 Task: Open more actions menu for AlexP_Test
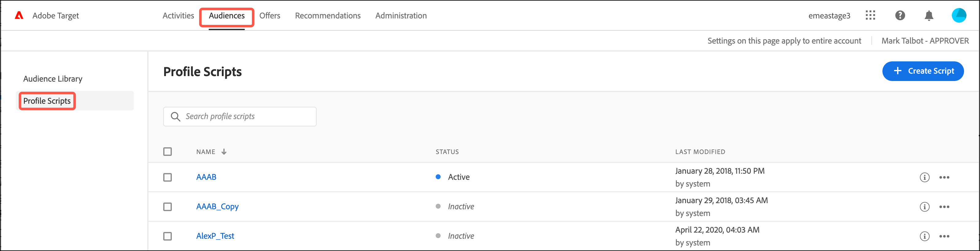coord(944,236)
